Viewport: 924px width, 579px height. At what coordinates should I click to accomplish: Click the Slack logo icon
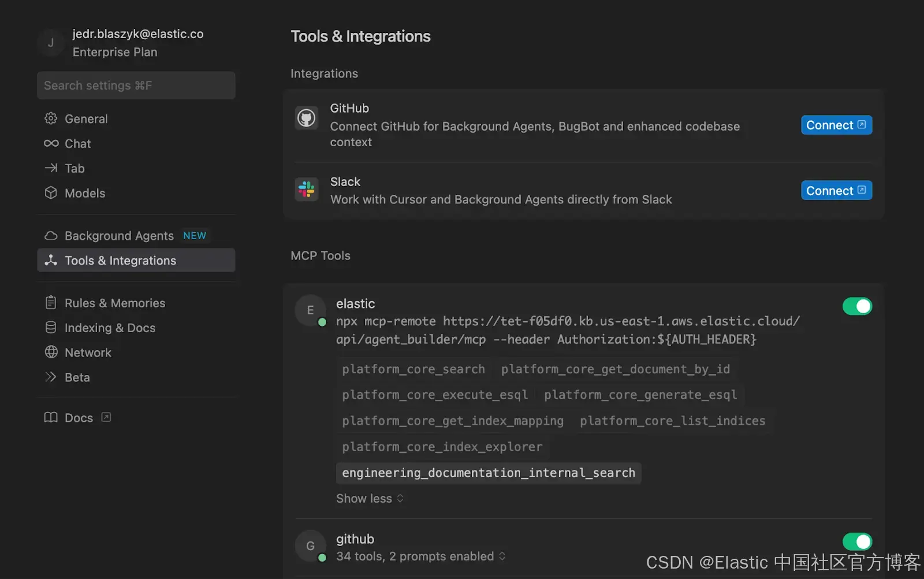pos(307,190)
